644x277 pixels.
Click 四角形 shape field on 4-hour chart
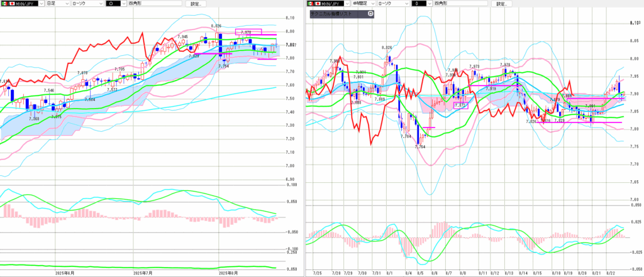[x=460, y=3]
